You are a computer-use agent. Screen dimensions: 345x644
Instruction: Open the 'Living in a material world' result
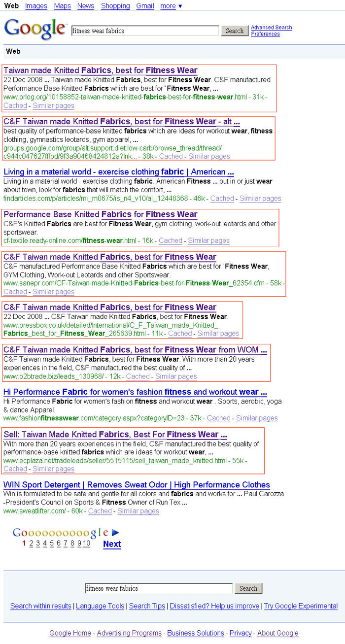pyautogui.click(x=119, y=172)
